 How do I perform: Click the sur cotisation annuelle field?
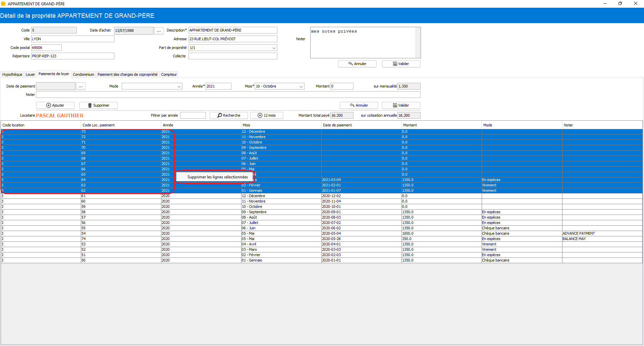pos(409,115)
